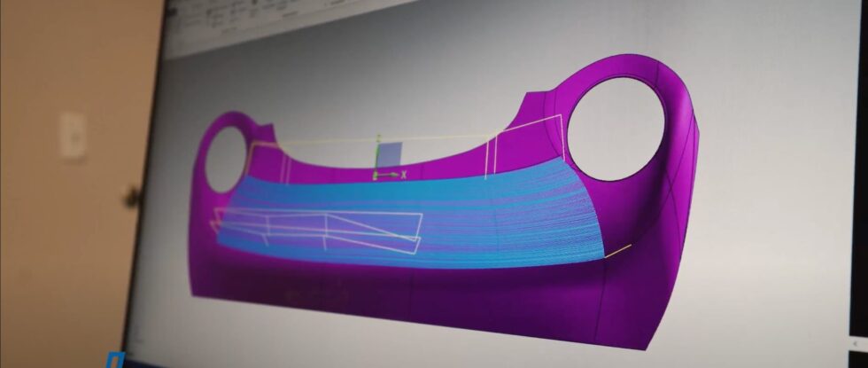
Task: Click the large circular hole on the right
Action: point(616,129)
